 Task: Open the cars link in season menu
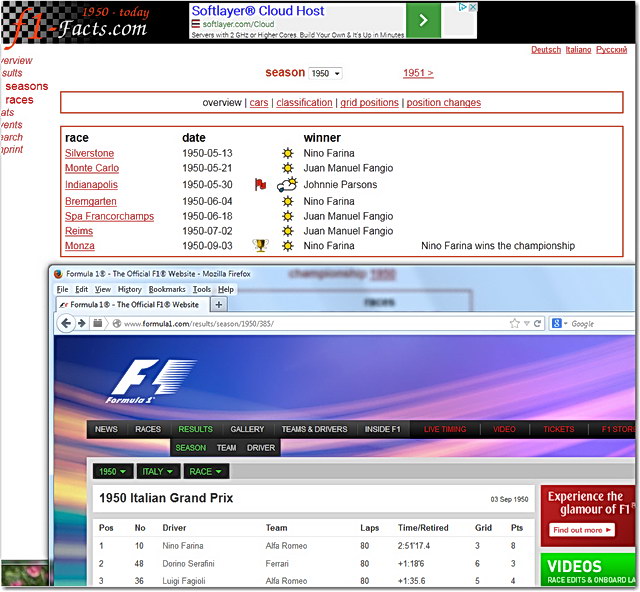point(259,102)
